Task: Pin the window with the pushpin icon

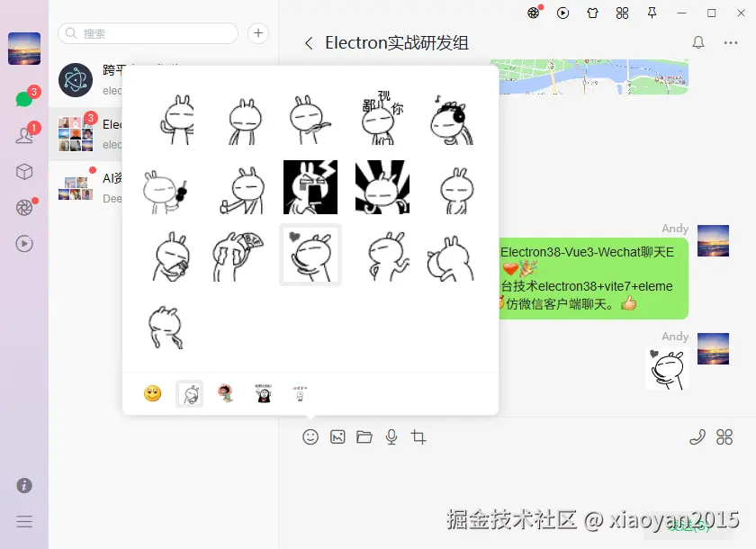Action: click(x=652, y=13)
